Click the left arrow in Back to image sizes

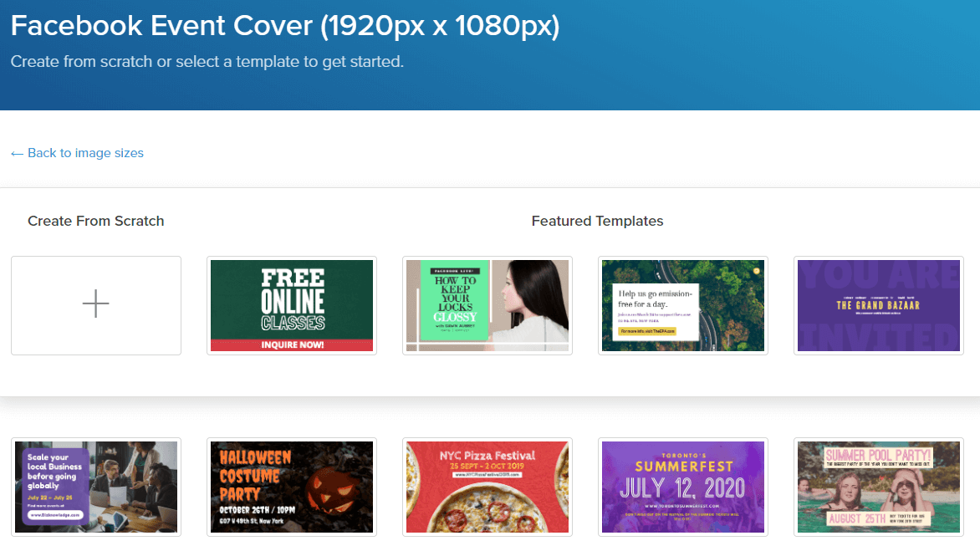click(16, 153)
